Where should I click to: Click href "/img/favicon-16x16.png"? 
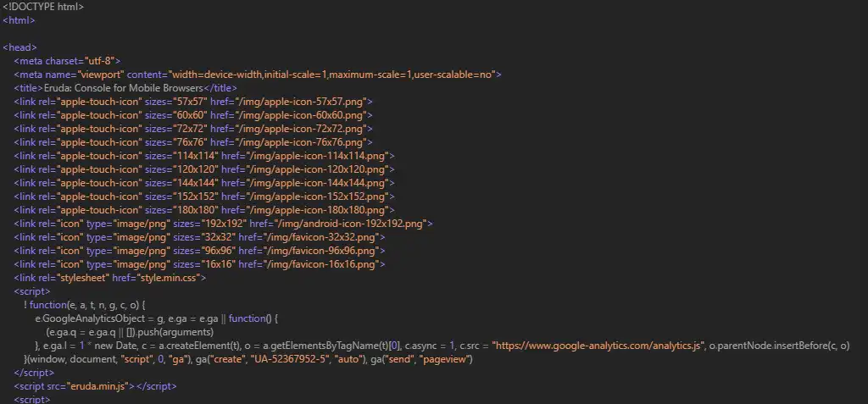point(321,264)
